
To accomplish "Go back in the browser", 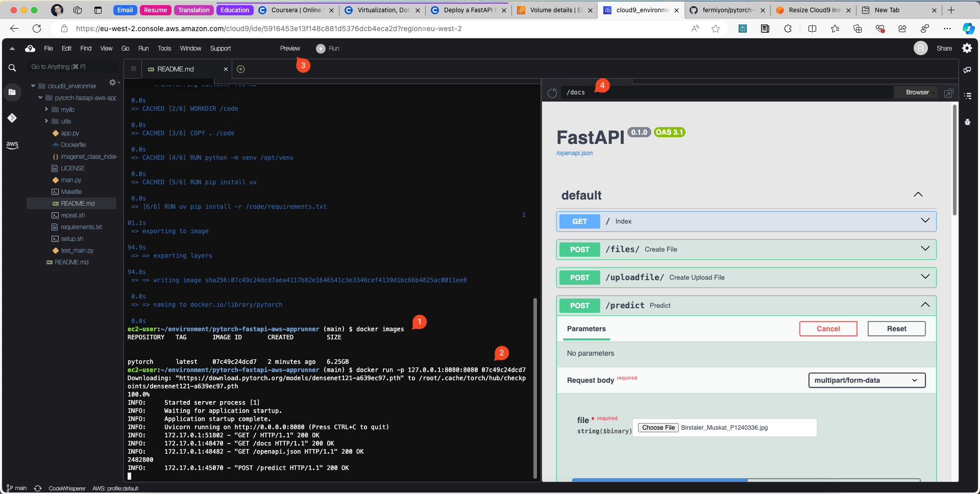I will [x=14, y=29].
